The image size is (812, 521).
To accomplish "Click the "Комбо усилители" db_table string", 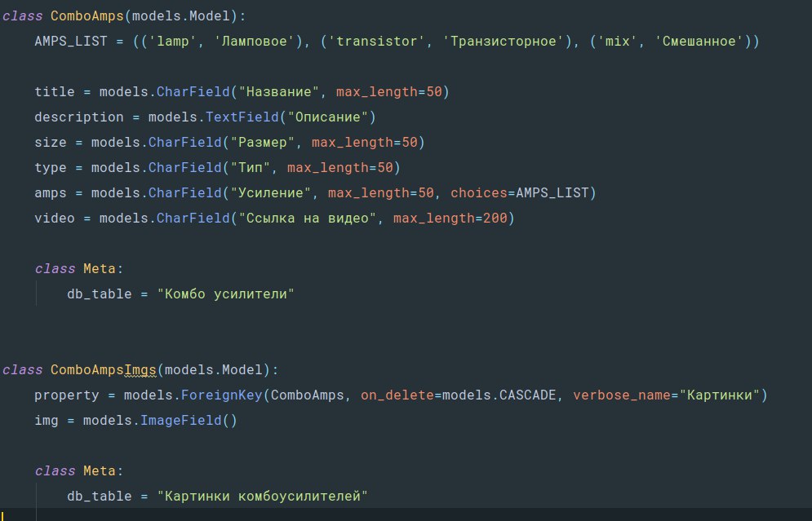I will [x=226, y=294].
